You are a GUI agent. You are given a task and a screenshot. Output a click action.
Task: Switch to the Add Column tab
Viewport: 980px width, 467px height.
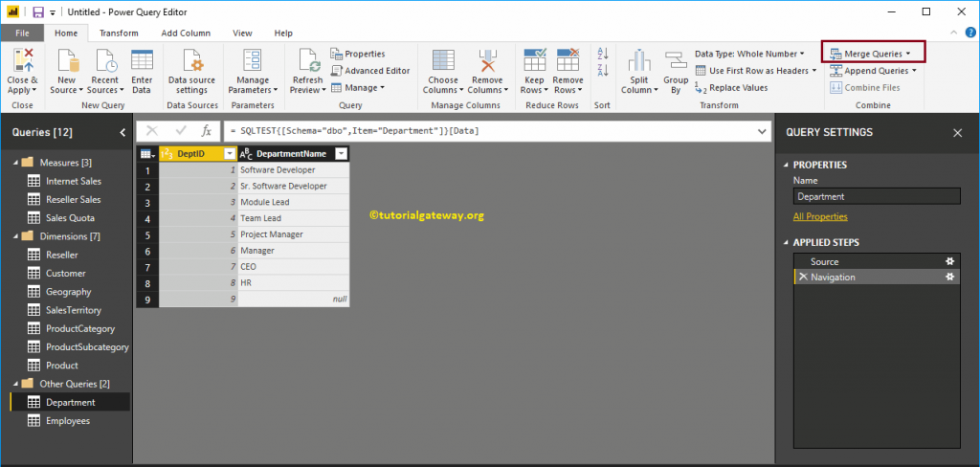tap(186, 33)
